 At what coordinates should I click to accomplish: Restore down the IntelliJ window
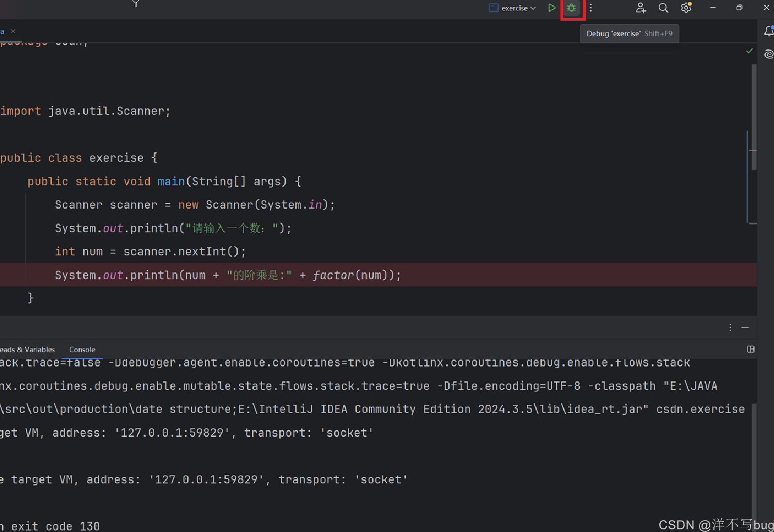click(x=739, y=8)
